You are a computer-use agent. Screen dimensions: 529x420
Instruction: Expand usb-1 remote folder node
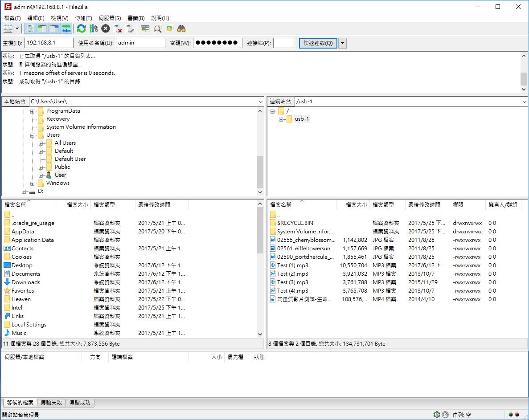(x=281, y=119)
